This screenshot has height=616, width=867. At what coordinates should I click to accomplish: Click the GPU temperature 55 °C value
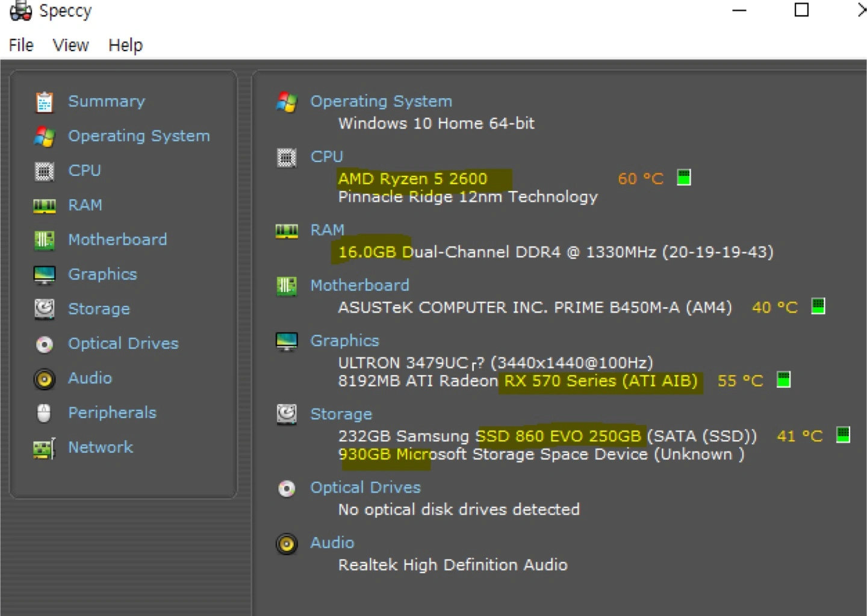point(740,381)
